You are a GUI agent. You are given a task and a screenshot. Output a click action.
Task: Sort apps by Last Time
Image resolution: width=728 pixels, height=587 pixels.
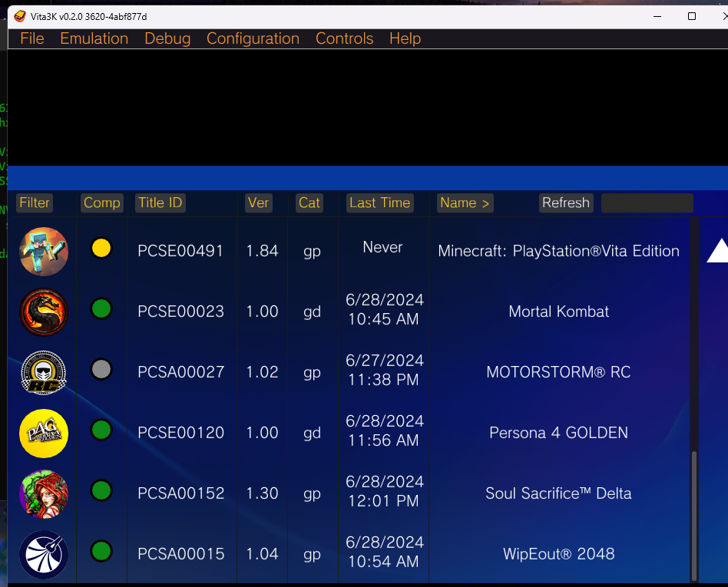tap(380, 203)
